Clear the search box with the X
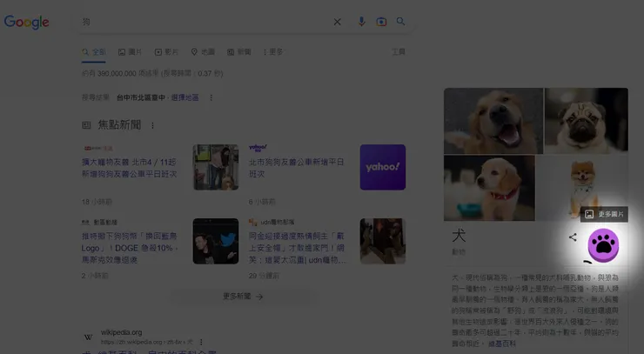 (x=337, y=22)
